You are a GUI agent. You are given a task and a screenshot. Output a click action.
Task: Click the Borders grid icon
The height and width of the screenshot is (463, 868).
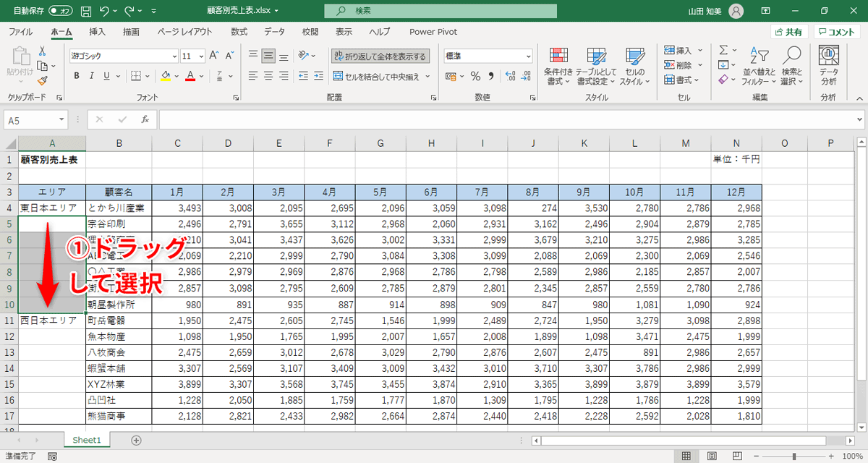pos(135,76)
